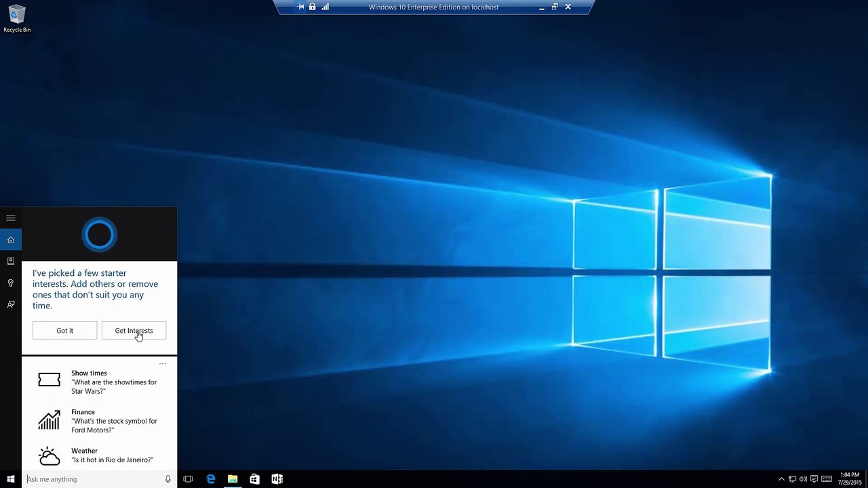This screenshot has height=488, width=868.
Task: Click the Cortana blue ring logo
Action: coord(100,235)
